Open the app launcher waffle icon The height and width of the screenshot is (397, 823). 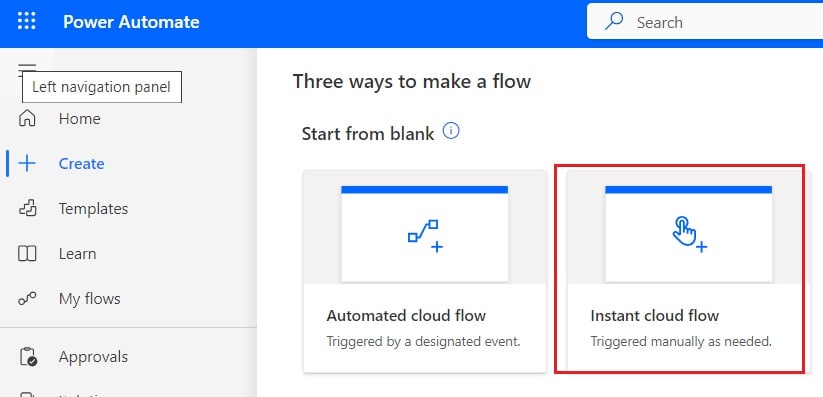coord(27,22)
